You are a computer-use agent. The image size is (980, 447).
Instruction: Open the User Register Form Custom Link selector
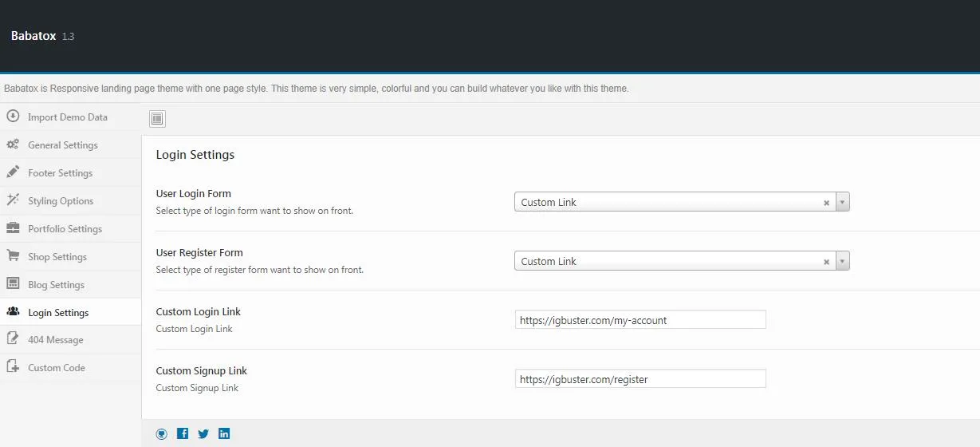coord(682,261)
